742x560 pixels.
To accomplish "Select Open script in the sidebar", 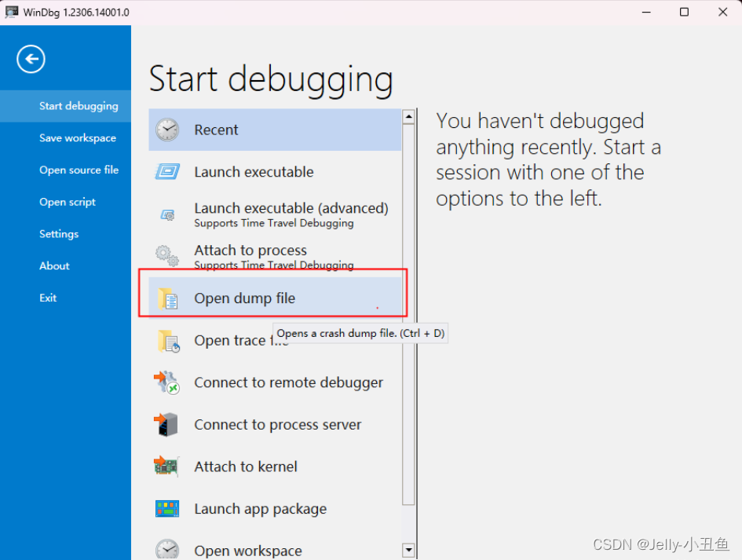I will pos(65,202).
